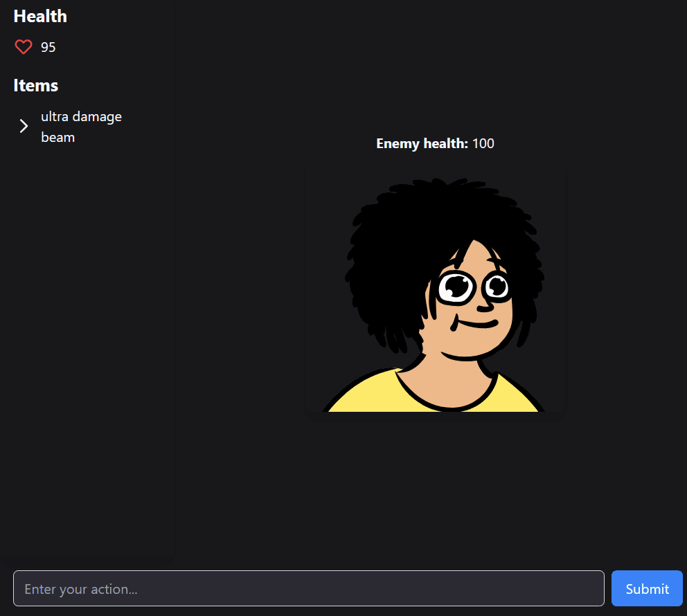Click the blue Submit button
The width and height of the screenshot is (687, 616).
tap(647, 588)
